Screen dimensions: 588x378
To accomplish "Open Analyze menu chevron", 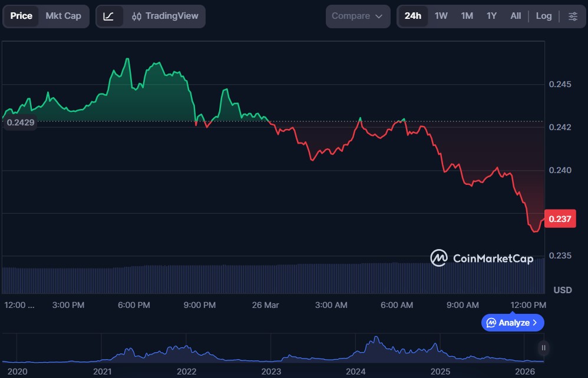I will tap(534, 323).
